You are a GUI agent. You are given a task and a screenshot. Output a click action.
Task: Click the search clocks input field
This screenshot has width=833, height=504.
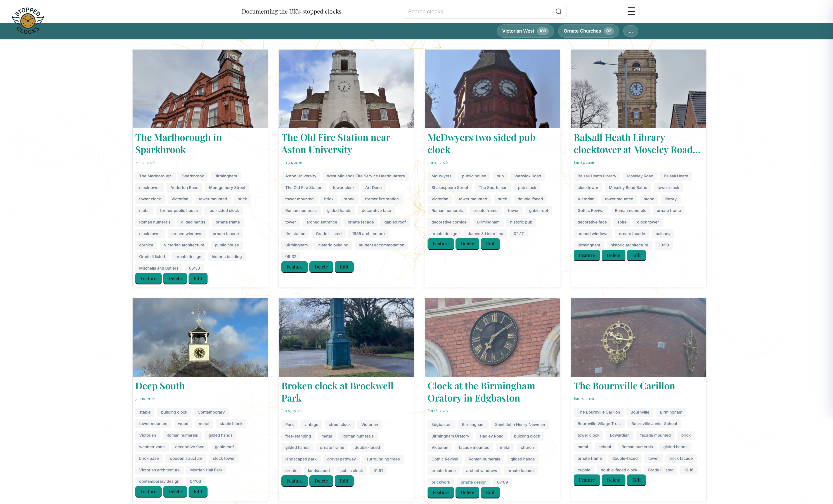[x=473, y=11]
